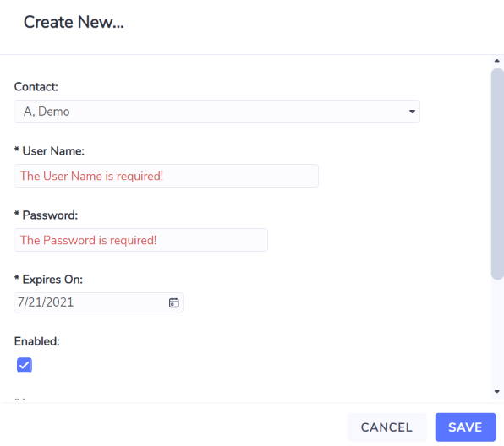Click the scrollbar down arrow

point(497,391)
